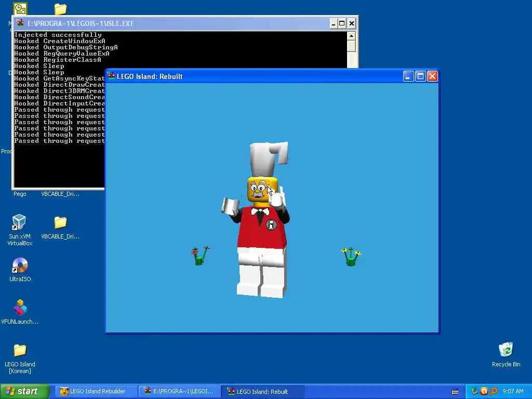This screenshot has height=399, width=532.
Task: Click the yellow flower plant in the game window
Action: pyautogui.click(x=351, y=257)
